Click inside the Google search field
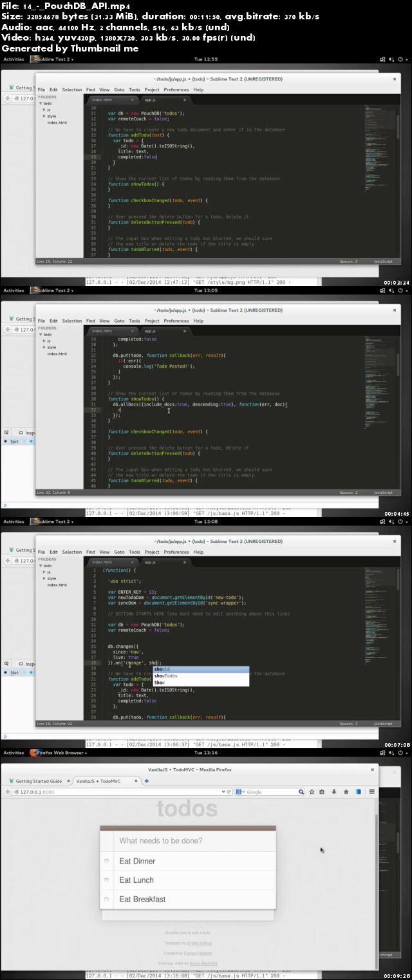The height and width of the screenshot is (980, 412). click(x=270, y=792)
